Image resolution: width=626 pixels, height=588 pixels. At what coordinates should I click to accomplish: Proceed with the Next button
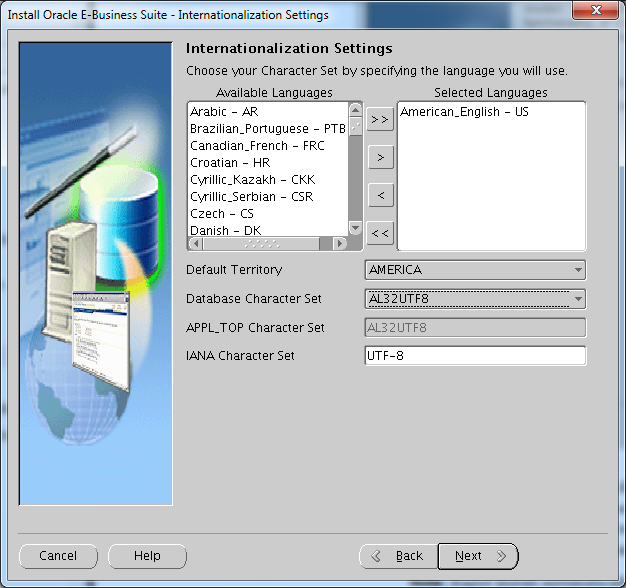coord(478,556)
